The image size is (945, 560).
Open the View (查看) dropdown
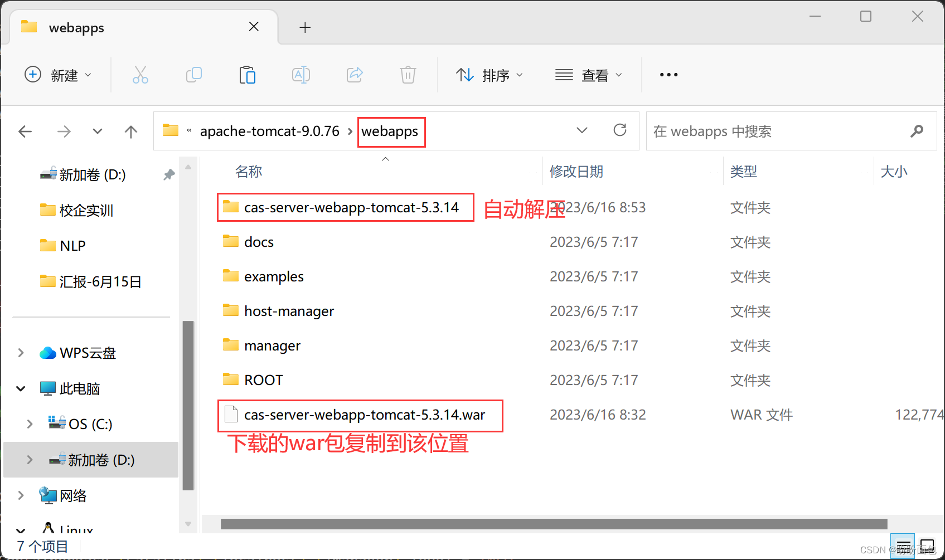click(x=588, y=75)
